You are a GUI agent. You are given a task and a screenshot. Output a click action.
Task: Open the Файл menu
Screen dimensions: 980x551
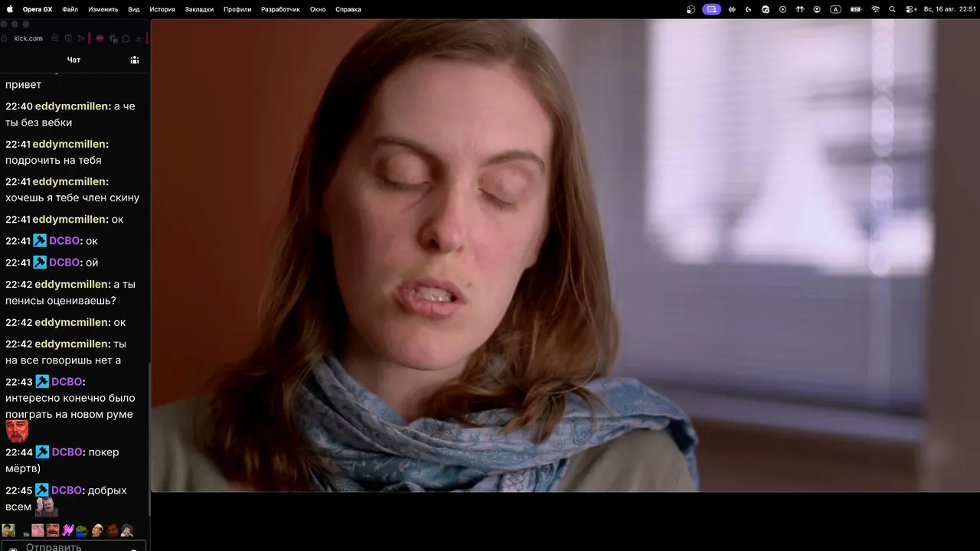tap(70, 9)
